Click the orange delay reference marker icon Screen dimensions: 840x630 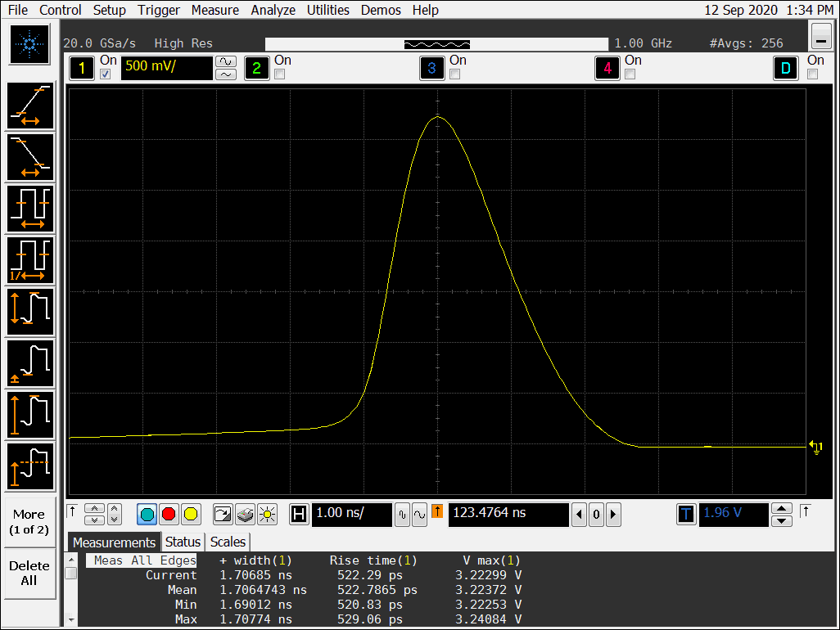point(437,511)
